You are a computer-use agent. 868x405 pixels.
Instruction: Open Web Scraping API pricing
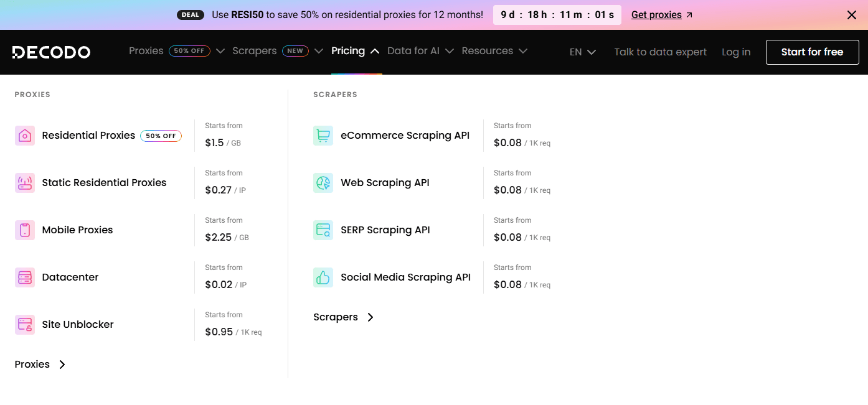385,183
